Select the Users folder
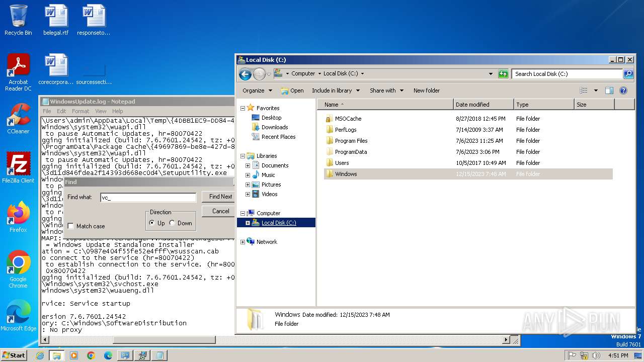The width and height of the screenshot is (644, 362). tap(342, 163)
